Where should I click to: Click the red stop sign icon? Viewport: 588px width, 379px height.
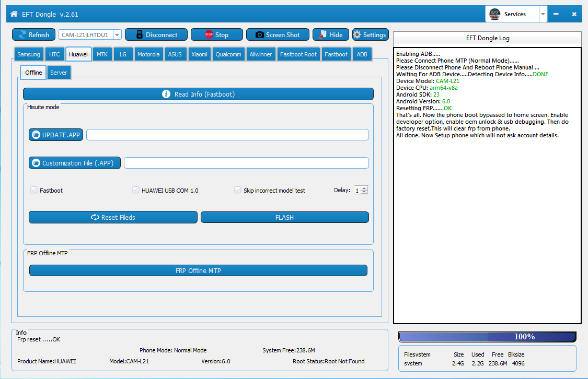209,34
